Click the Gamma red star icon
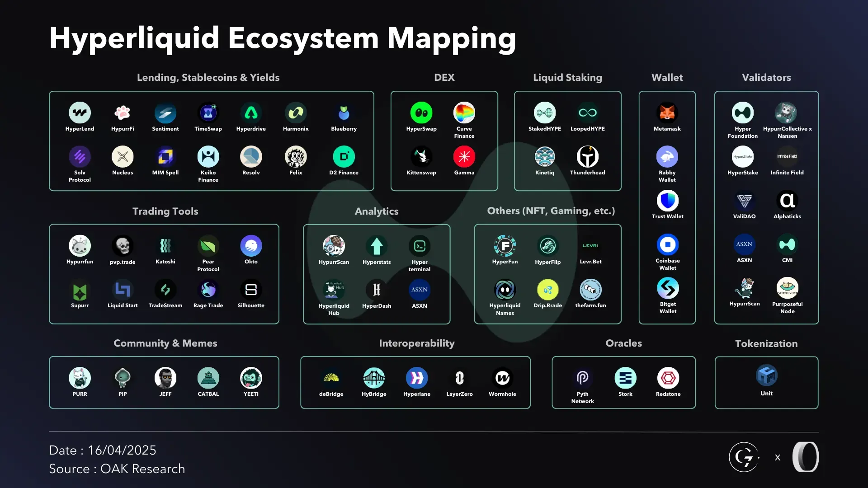 (x=464, y=157)
